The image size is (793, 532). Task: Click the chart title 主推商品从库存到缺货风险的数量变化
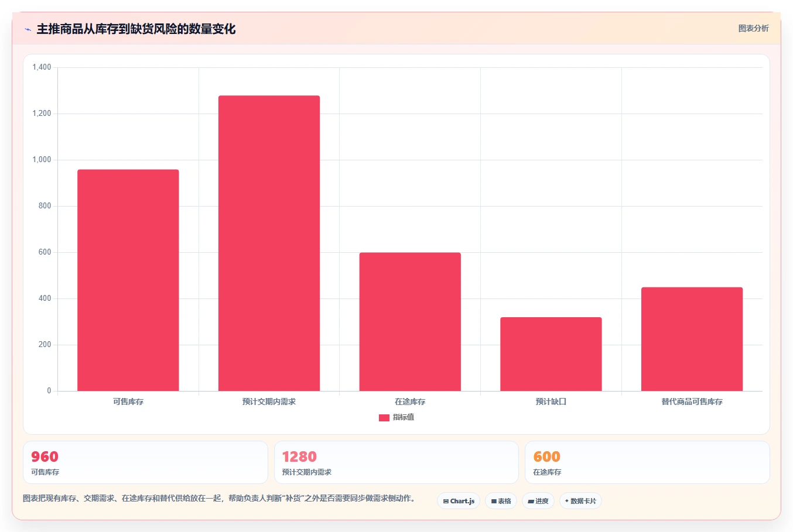pos(136,29)
